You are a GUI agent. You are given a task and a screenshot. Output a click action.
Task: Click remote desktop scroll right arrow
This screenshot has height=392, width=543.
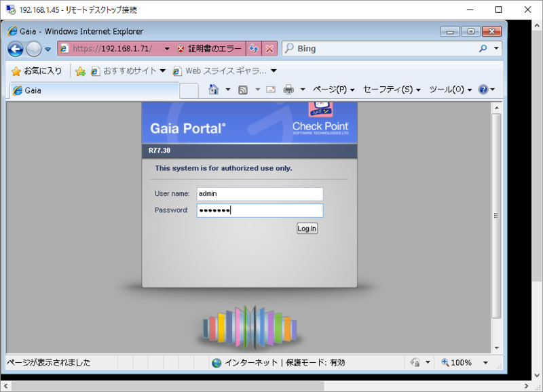527,386
